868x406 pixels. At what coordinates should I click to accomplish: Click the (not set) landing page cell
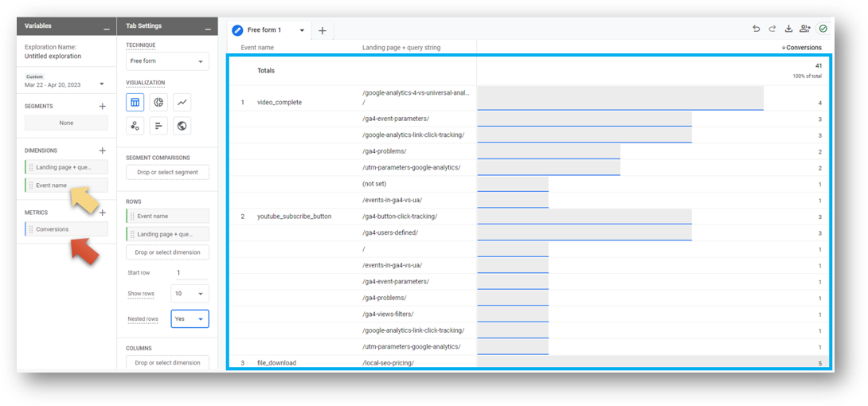coord(373,184)
